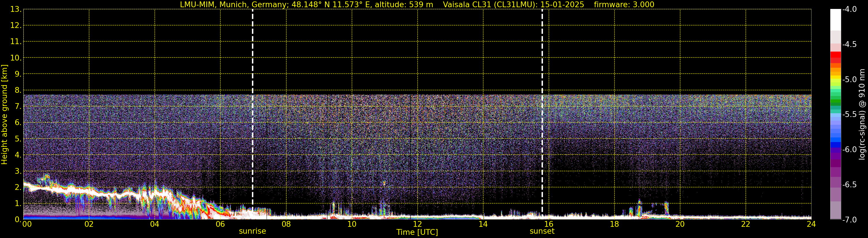Image resolution: width=868 pixels, height=238 pixels.
Task: Pick the yellow band of the colorbar
Action: coord(835,78)
